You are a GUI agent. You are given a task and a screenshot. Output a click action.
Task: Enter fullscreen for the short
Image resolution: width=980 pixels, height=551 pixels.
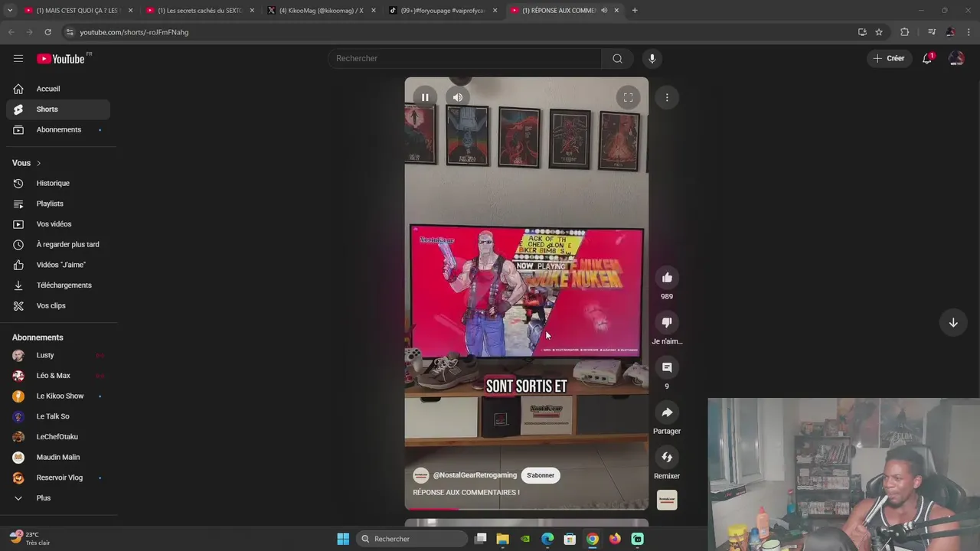point(628,97)
